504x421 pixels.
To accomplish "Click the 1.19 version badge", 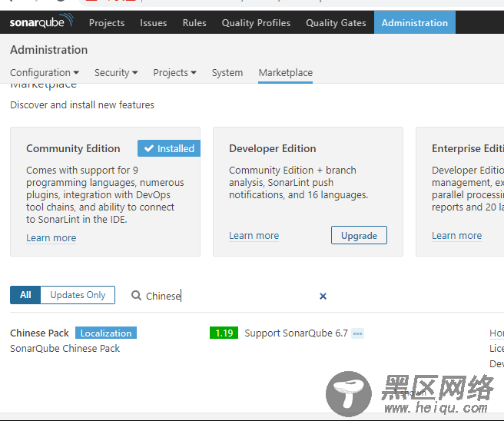I will click(x=224, y=333).
